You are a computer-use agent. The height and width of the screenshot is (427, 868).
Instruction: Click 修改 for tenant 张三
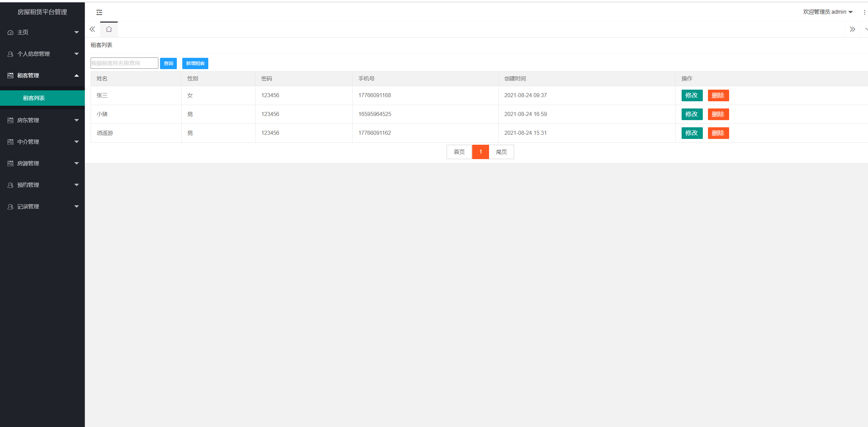coord(692,95)
